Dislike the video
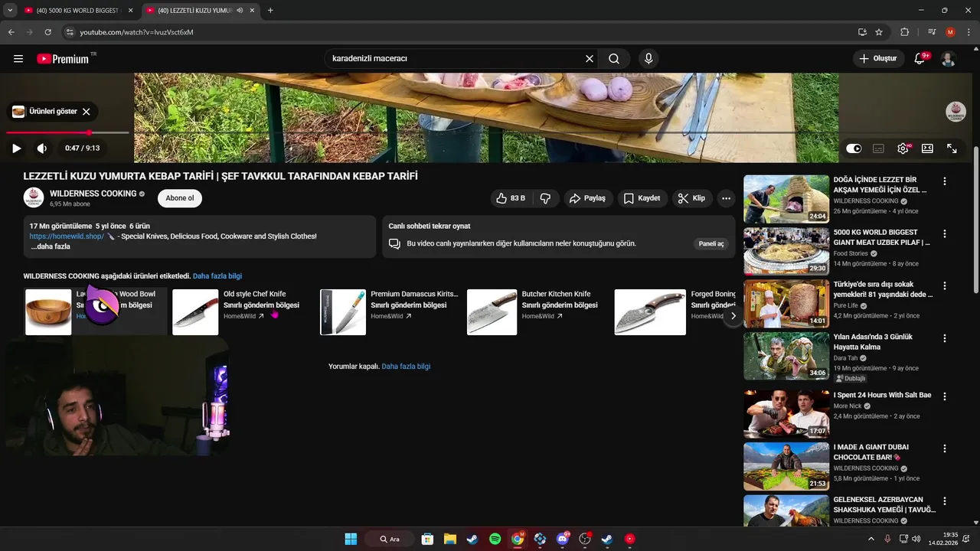The image size is (980, 551). point(545,198)
